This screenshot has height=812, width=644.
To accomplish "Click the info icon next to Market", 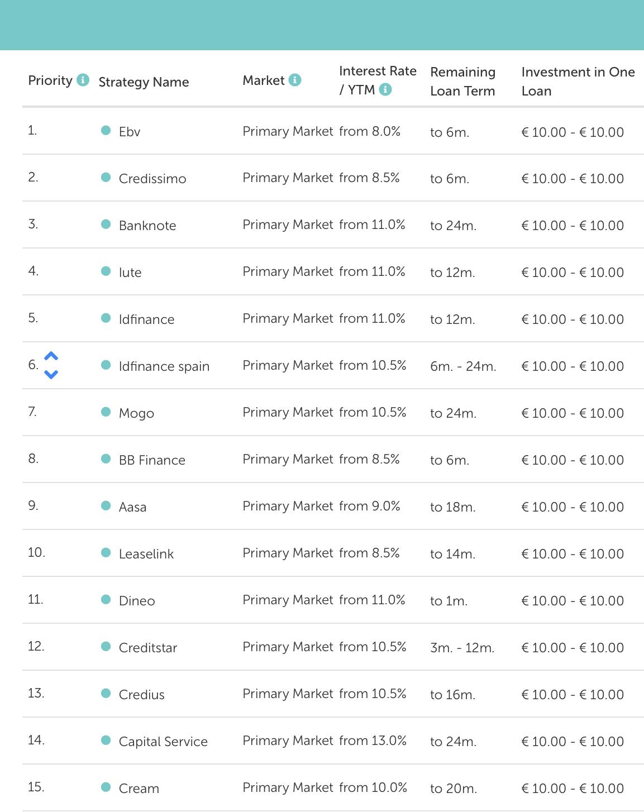I will pos(295,80).
